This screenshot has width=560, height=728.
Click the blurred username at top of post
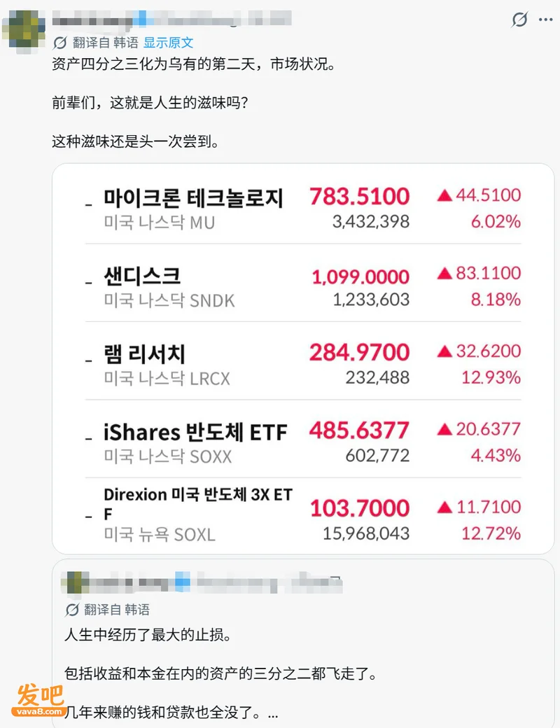171,19
